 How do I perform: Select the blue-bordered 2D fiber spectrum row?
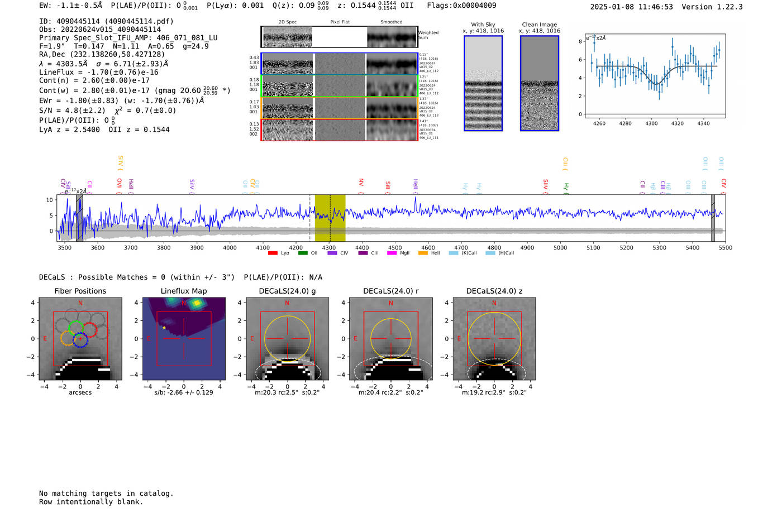(339, 64)
